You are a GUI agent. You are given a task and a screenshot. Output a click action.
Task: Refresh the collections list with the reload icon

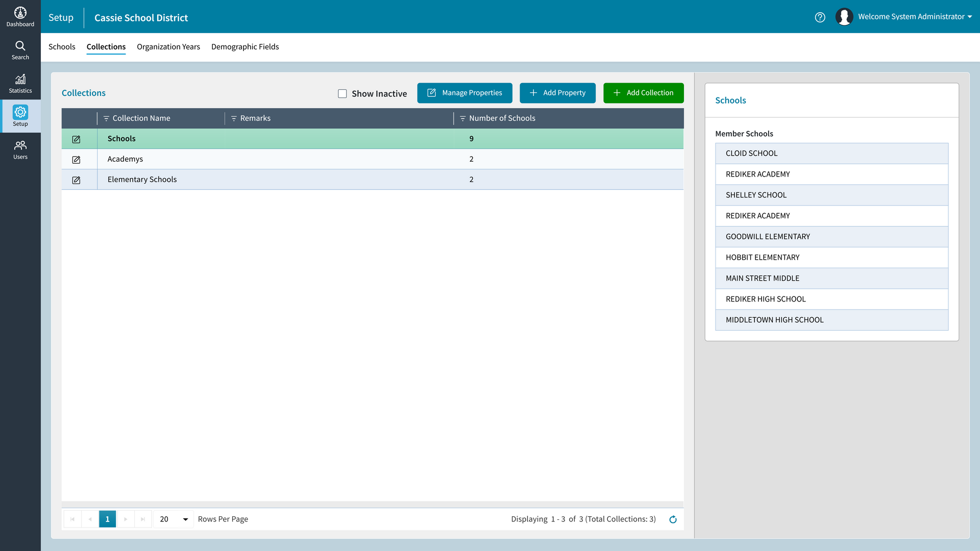tap(673, 519)
